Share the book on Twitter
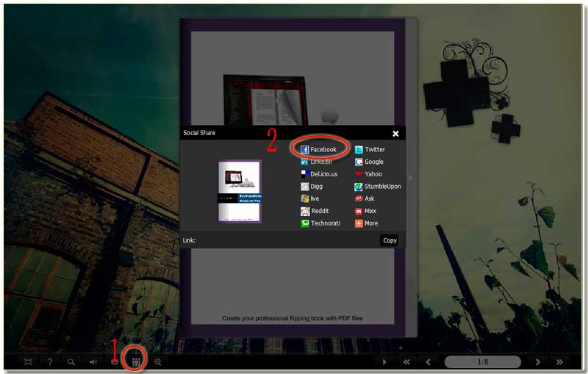Viewport: 588px width, 374px height. 370,149
